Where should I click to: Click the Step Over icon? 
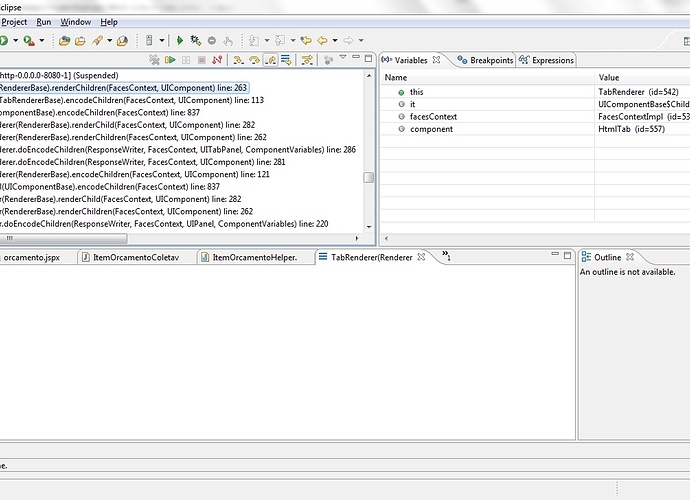point(254,61)
